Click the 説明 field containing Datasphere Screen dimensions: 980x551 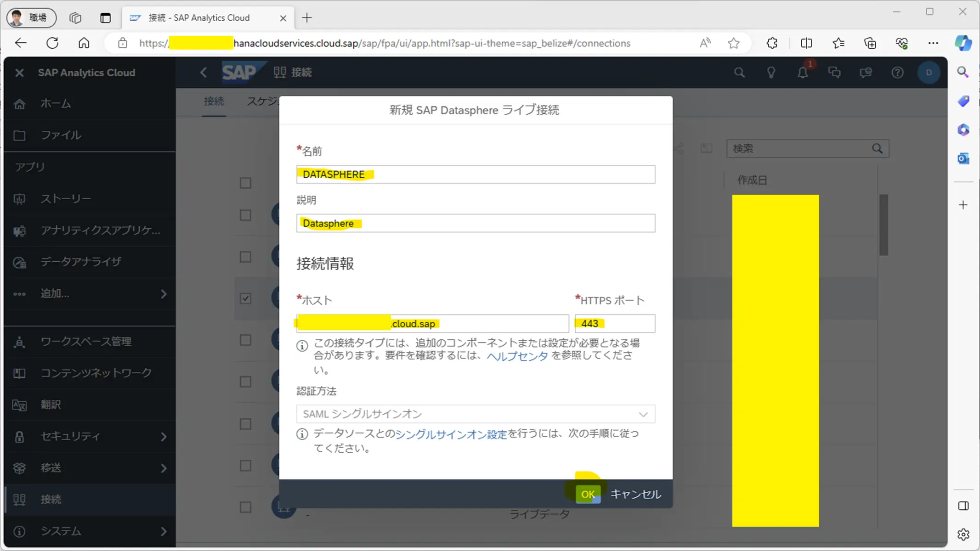click(x=476, y=223)
